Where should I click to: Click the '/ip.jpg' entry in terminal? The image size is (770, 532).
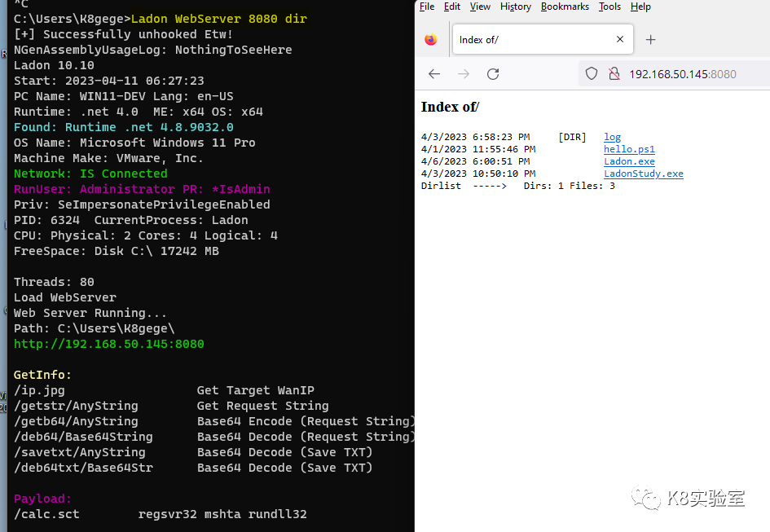[x=39, y=390]
